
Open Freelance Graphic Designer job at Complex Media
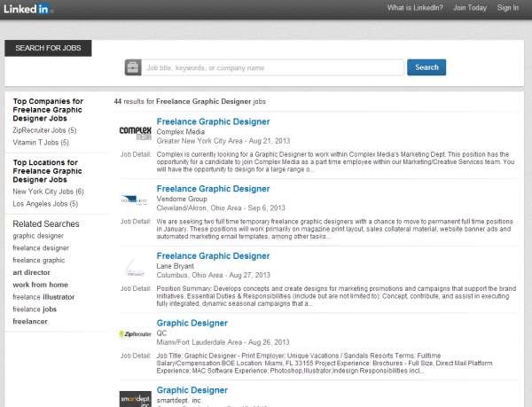coord(213,121)
